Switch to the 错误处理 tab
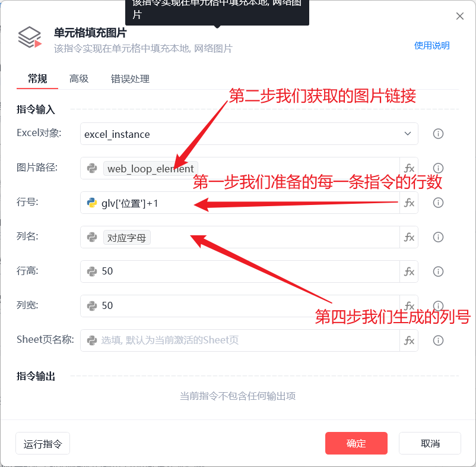Image resolution: width=476 pixels, height=467 pixels. coord(130,78)
